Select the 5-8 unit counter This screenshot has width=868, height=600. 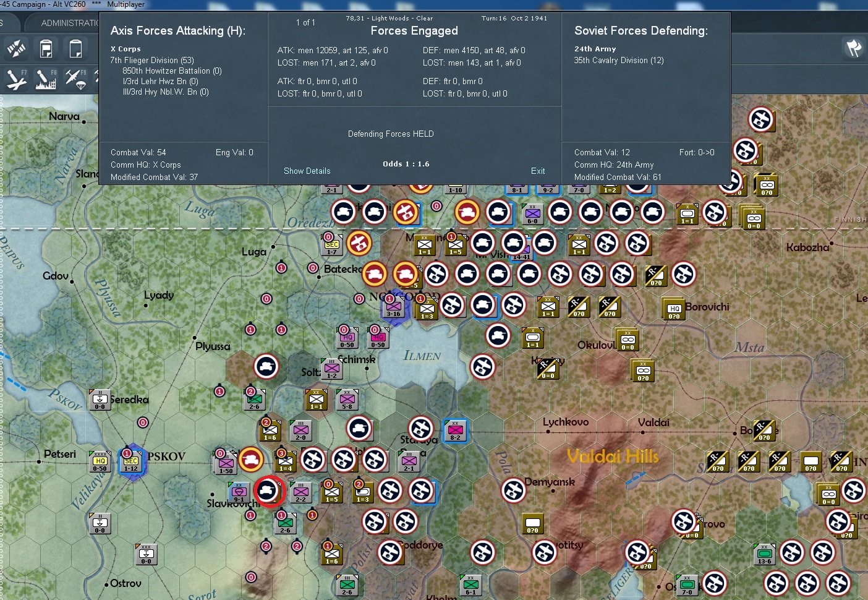pos(347,399)
